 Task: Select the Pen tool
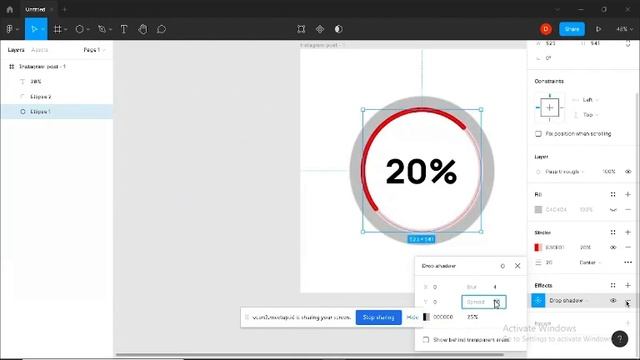click(x=102, y=29)
